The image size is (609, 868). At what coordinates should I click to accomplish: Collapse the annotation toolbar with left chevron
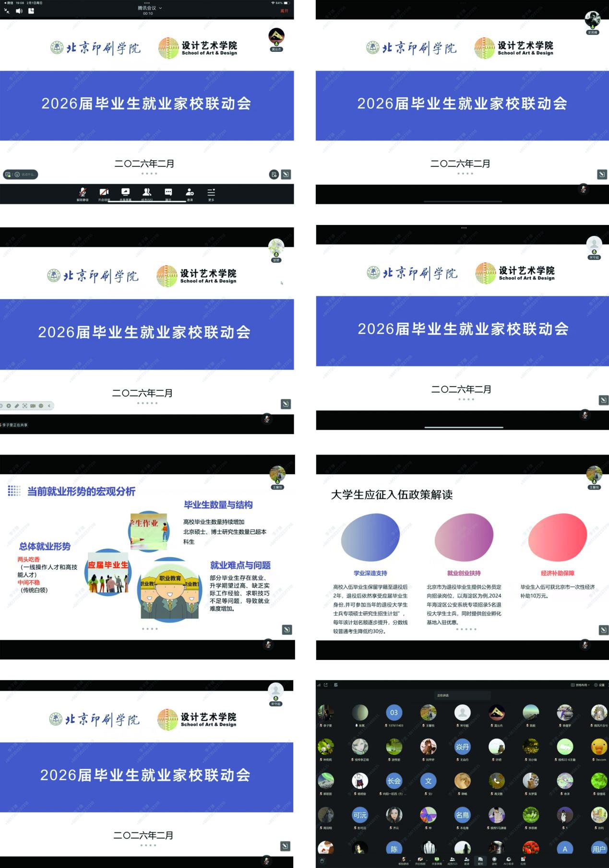click(x=49, y=406)
